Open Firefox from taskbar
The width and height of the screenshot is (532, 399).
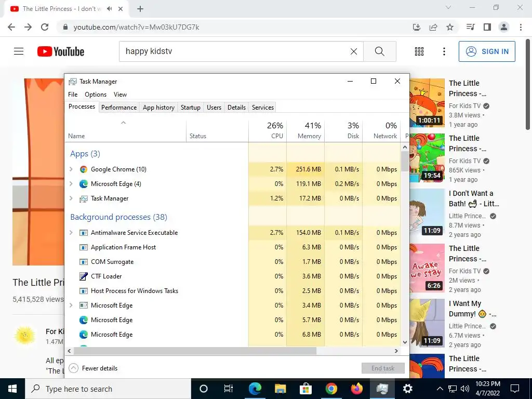pyautogui.click(x=356, y=389)
